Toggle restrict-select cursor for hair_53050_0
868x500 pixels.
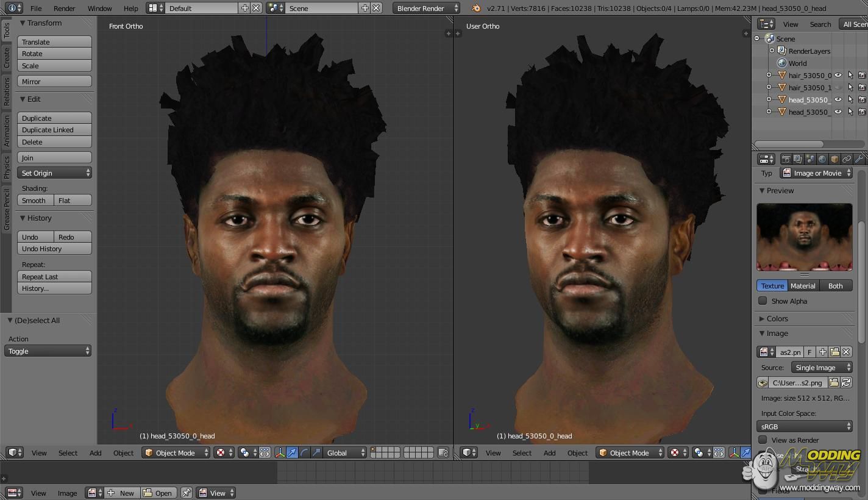click(850, 76)
